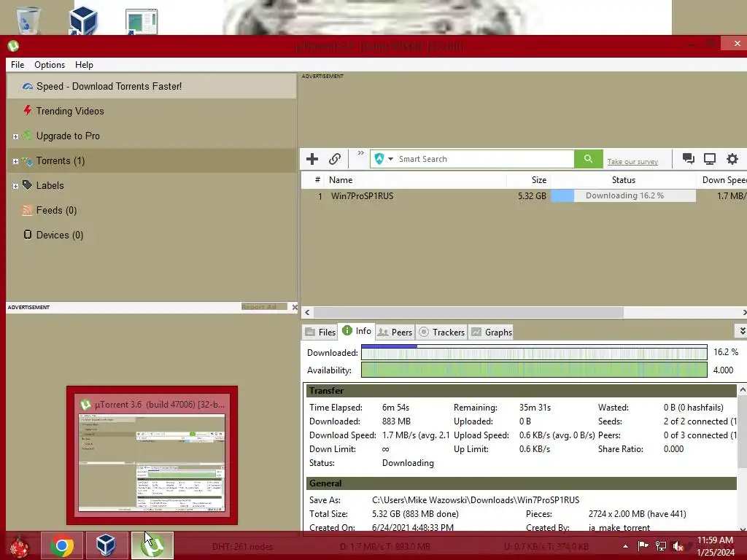The width and height of the screenshot is (747, 560).
Task: Select Upgrade to Pro in sidebar
Action: pyautogui.click(x=152, y=136)
